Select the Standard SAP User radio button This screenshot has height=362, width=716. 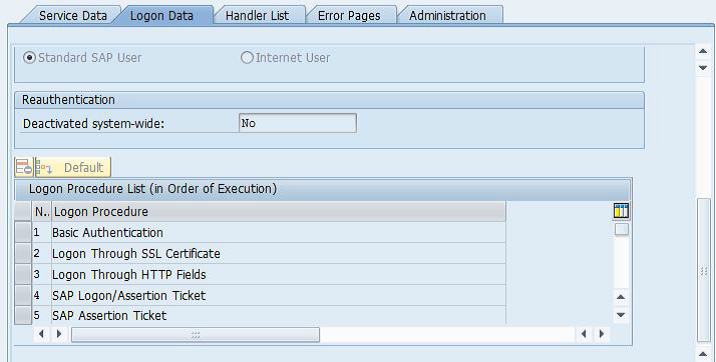click(30, 58)
